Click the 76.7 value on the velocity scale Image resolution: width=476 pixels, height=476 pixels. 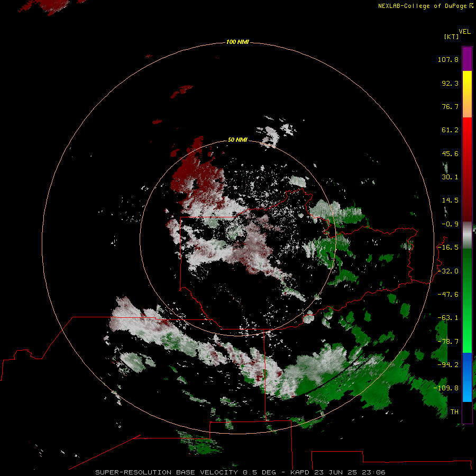click(x=450, y=106)
